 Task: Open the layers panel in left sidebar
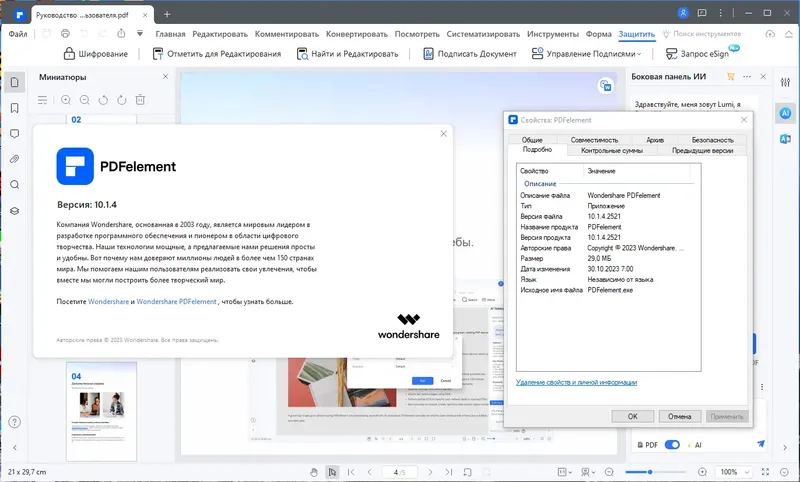click(15, 211)
